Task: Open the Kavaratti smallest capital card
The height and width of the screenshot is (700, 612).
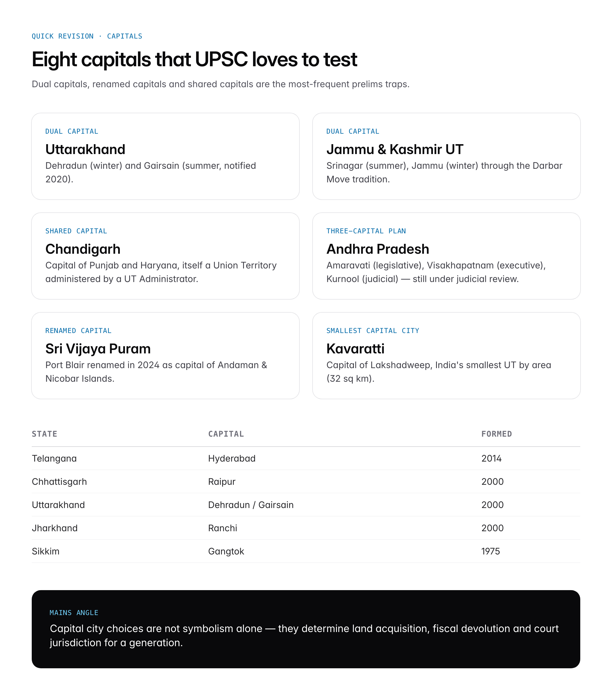Action: pyautogui.click(x=446, y=356)
